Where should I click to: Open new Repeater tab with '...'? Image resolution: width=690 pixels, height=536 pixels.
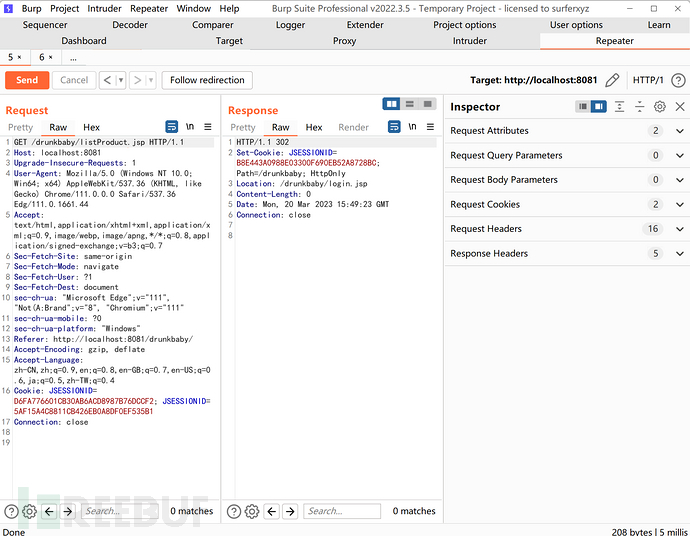[x=73, y=58]
